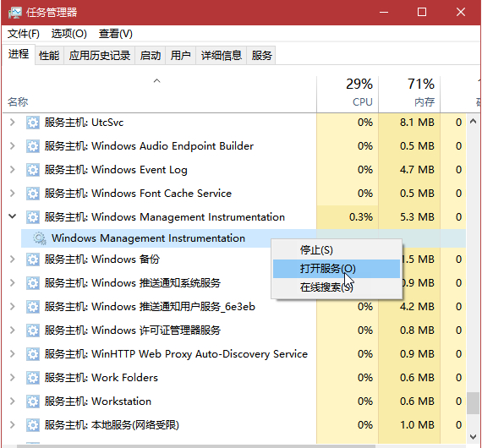Minimize the Task Manager window

point(384,13)
